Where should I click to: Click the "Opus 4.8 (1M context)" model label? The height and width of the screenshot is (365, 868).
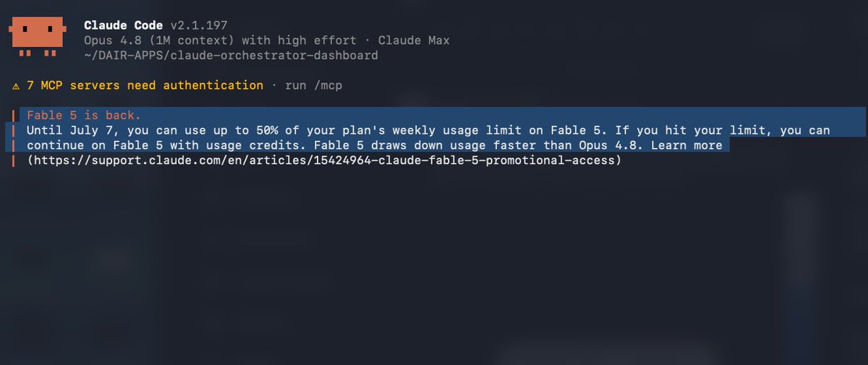tap(160, 40)
